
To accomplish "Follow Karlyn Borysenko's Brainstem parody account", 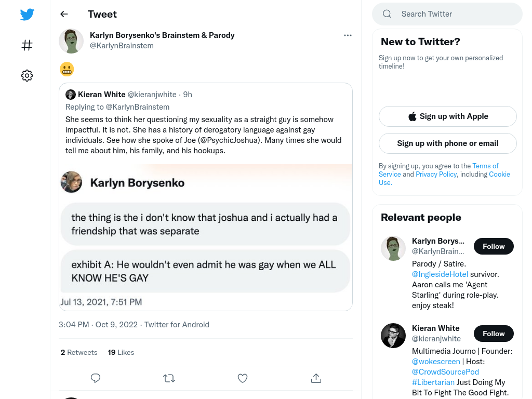I will [494, 246].
